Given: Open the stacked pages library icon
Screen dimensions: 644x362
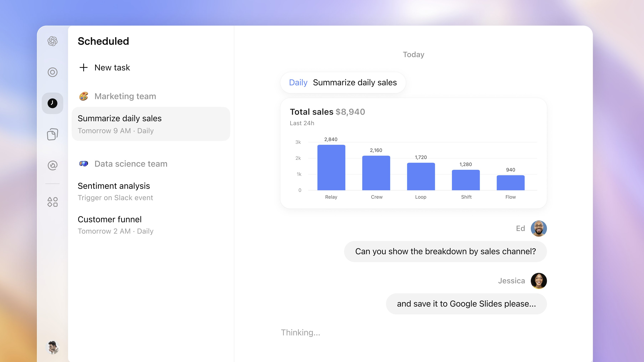Looking at the screenshot, I should coord(53,134).
